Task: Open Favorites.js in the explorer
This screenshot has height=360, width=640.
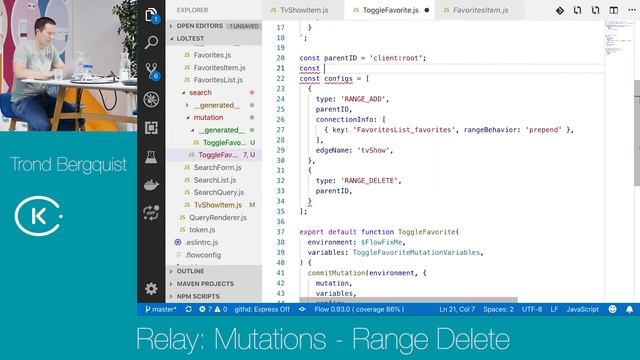Action: (x=212, y=55)
